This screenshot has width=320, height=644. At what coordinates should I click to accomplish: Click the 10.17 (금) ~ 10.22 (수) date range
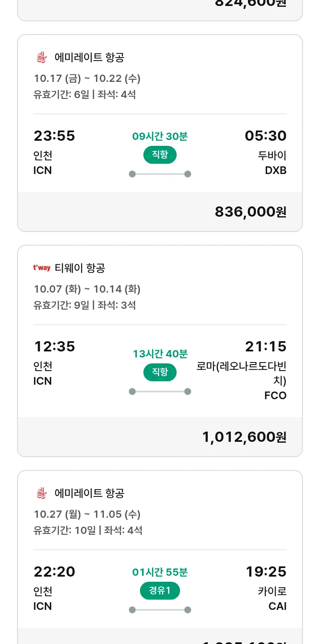[87, 78]
